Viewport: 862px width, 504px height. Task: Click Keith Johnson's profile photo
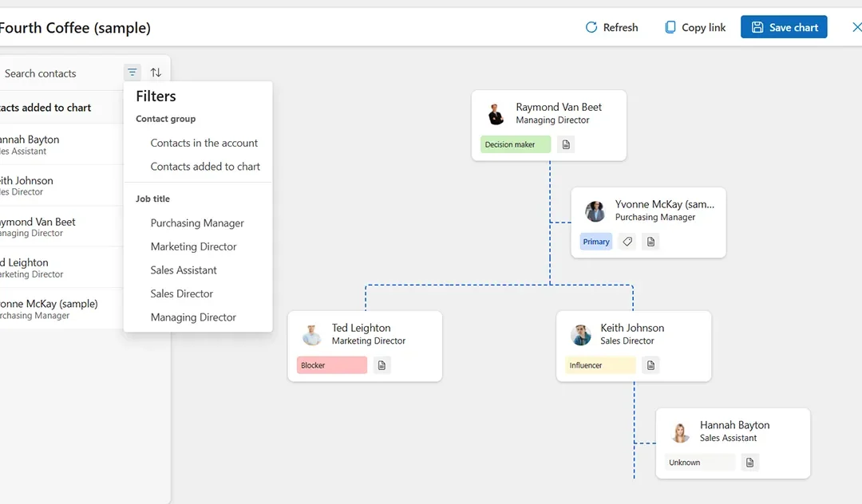[580, 335]
